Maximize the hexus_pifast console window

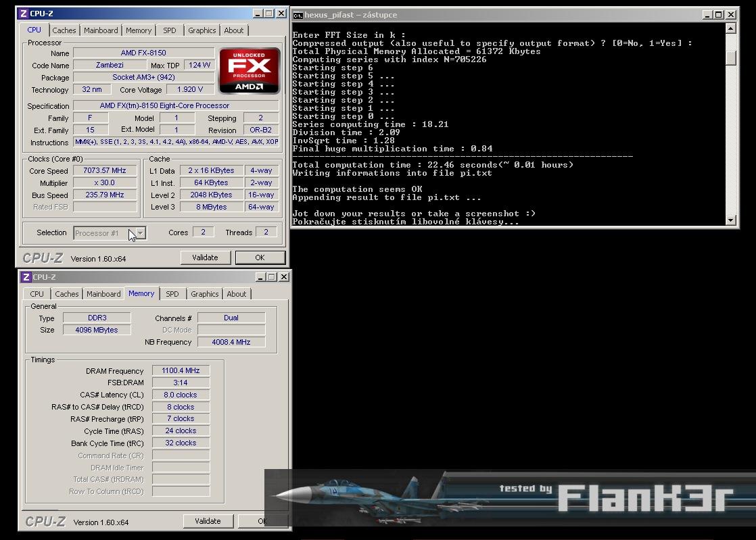pyautogui.click(x=718, y=15)
